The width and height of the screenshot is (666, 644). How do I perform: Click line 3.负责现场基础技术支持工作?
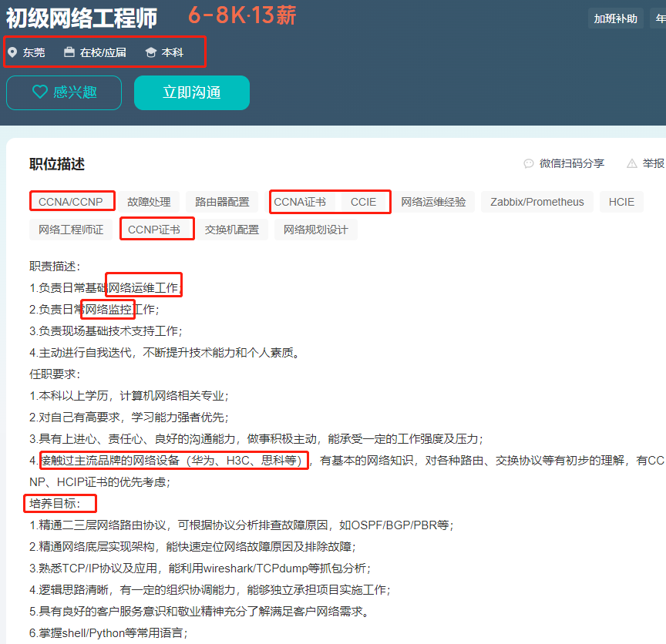106,331
